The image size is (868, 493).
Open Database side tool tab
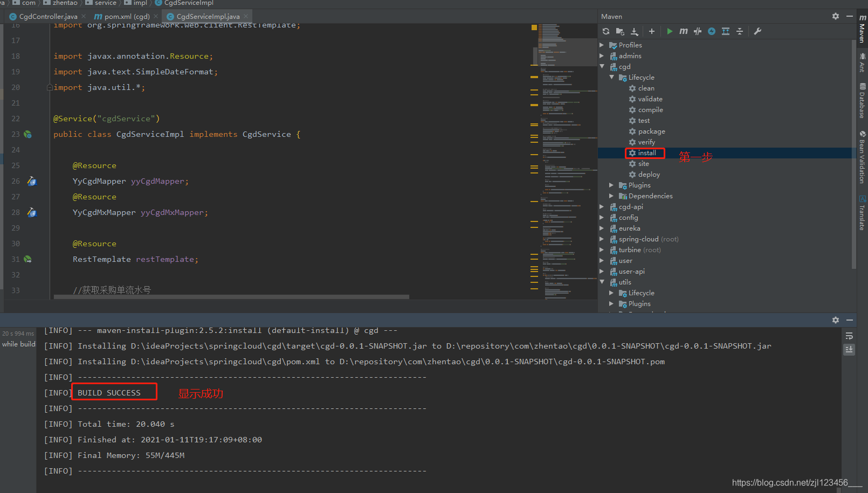[862, 100]
